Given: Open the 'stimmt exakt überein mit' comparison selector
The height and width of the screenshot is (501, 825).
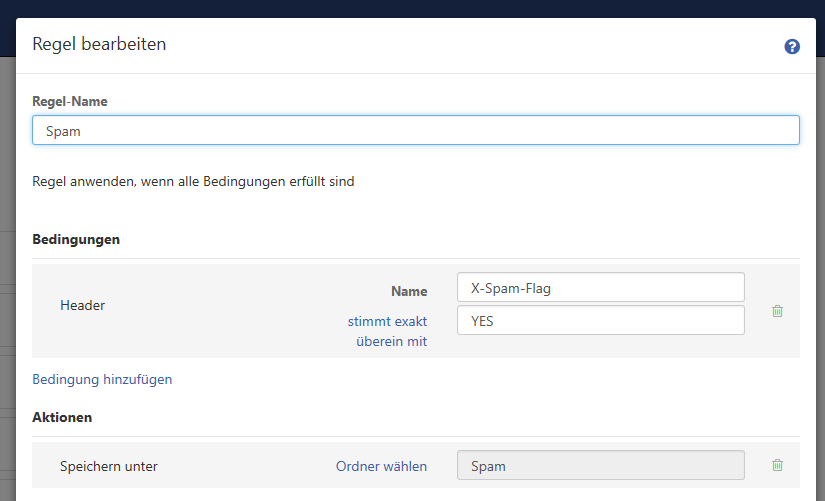Looking at the screenshot, I should [388, 331].
